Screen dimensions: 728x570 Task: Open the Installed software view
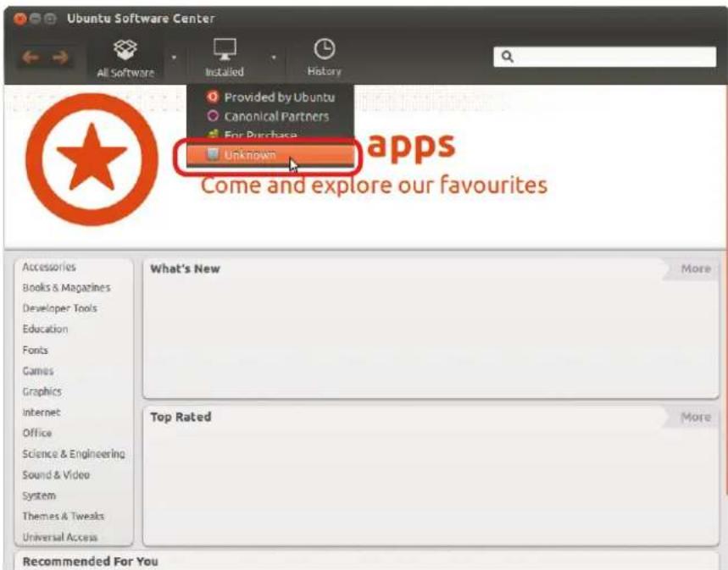pyautogui.click(x=225, y=58)
